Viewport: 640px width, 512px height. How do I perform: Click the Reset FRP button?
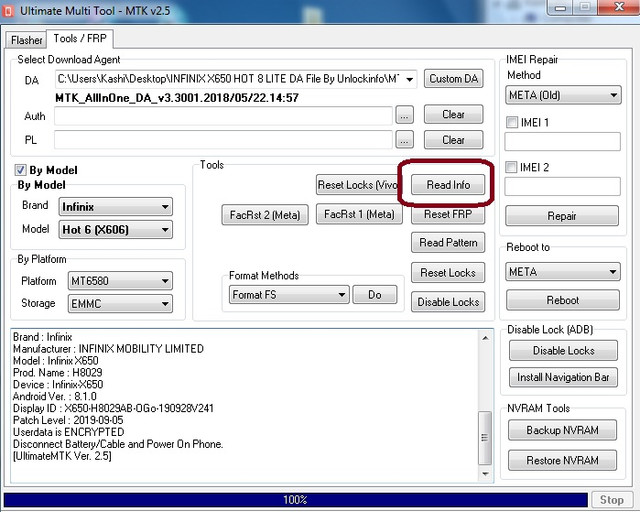click(448, 214)
